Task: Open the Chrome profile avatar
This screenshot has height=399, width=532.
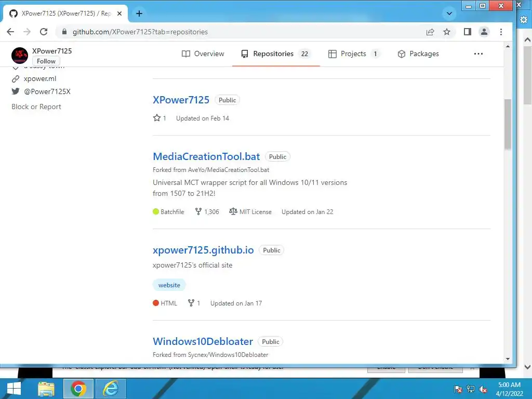Action: (484, 32)
